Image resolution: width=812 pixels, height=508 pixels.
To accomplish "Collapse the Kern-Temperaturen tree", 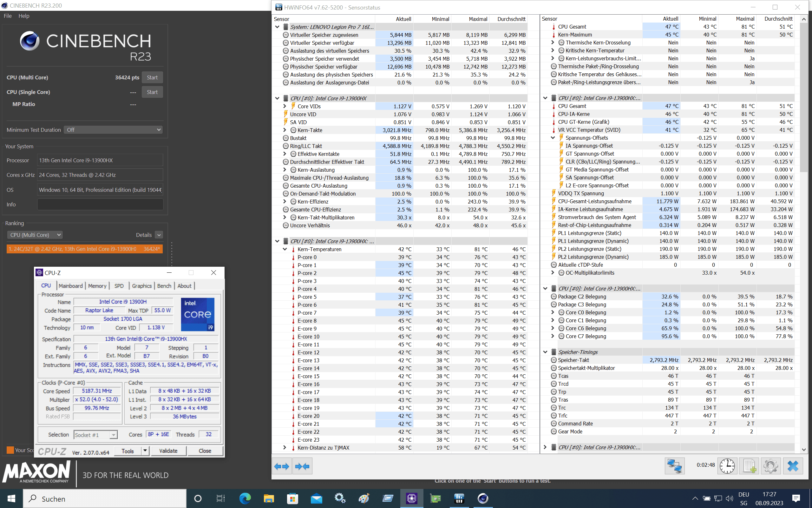I will (285, 249).
